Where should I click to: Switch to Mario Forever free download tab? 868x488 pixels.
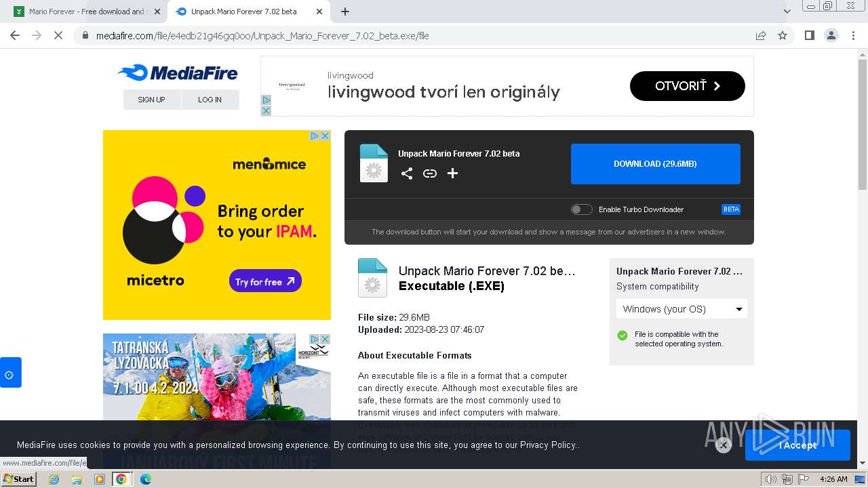click(87, 12)
